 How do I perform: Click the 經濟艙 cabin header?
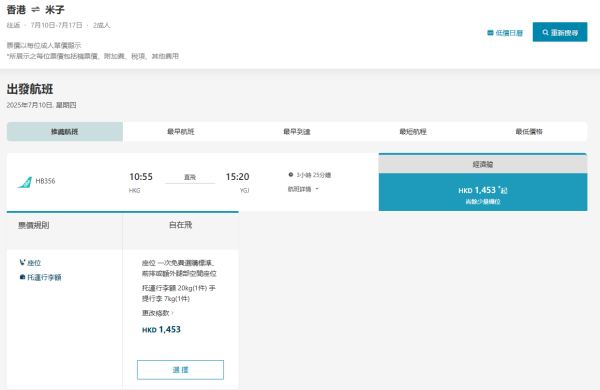483,164
